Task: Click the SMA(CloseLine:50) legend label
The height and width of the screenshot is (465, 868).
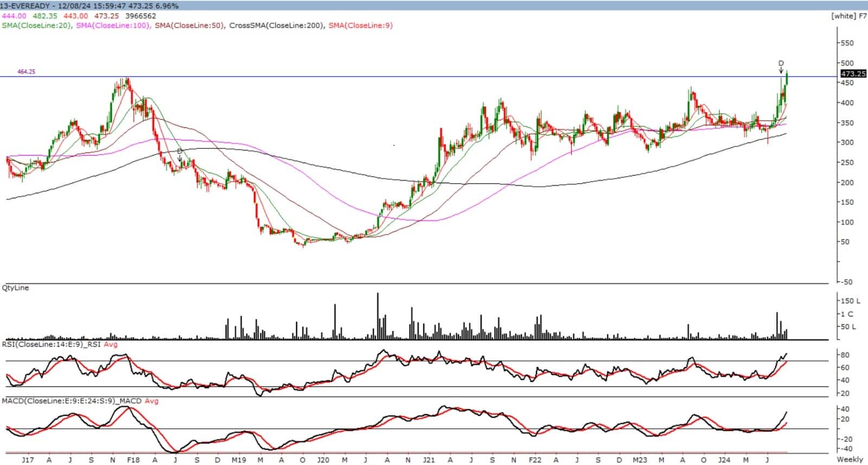Action: 189,25
